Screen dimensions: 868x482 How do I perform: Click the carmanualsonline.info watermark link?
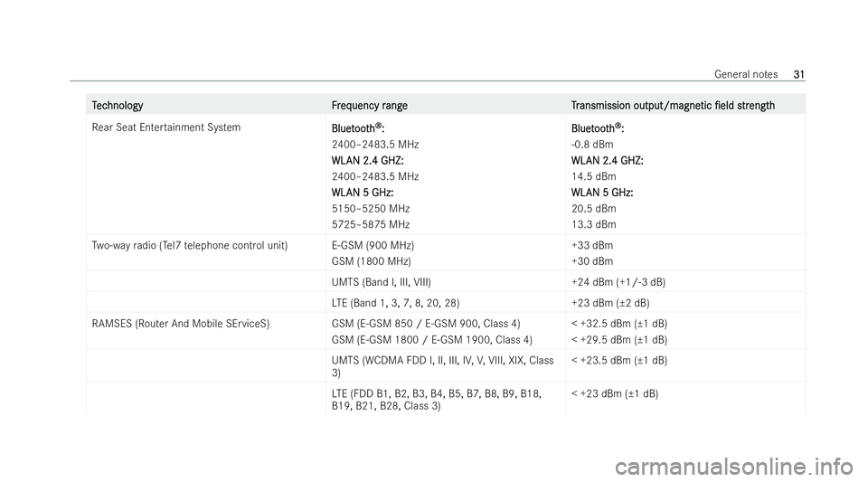(x=734, y=452)
